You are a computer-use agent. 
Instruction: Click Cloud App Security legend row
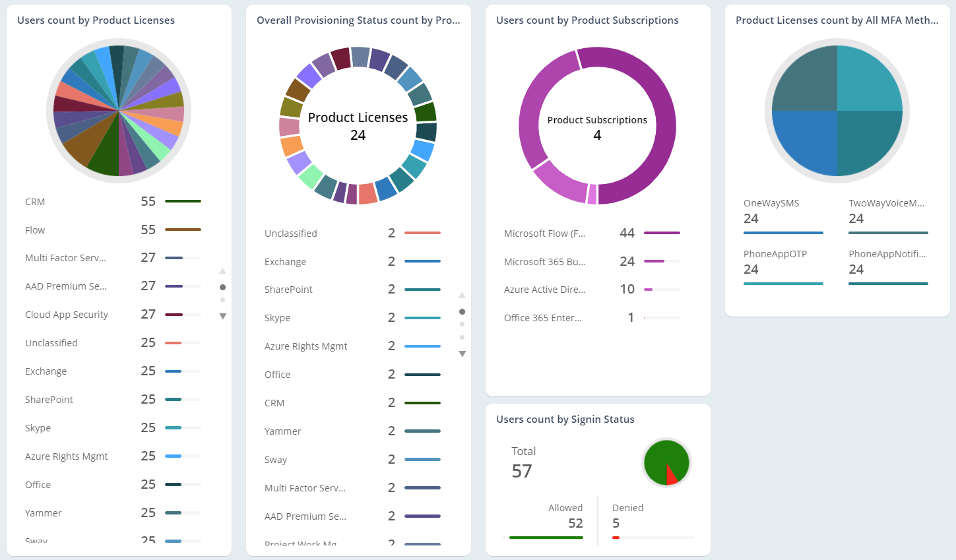tap(112, 315)
